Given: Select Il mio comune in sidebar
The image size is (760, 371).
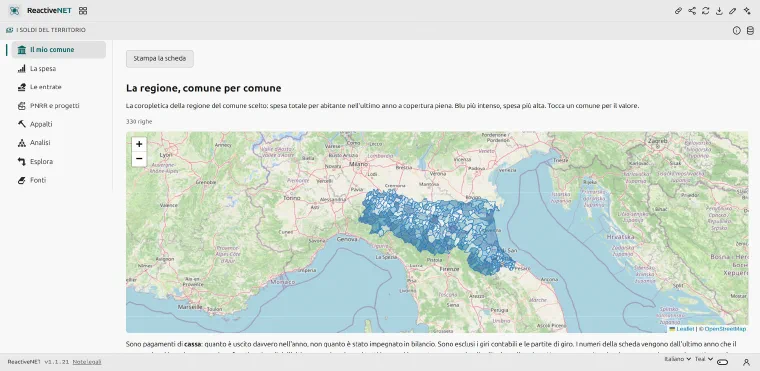Looking at the screenshot, I should 59,49.
